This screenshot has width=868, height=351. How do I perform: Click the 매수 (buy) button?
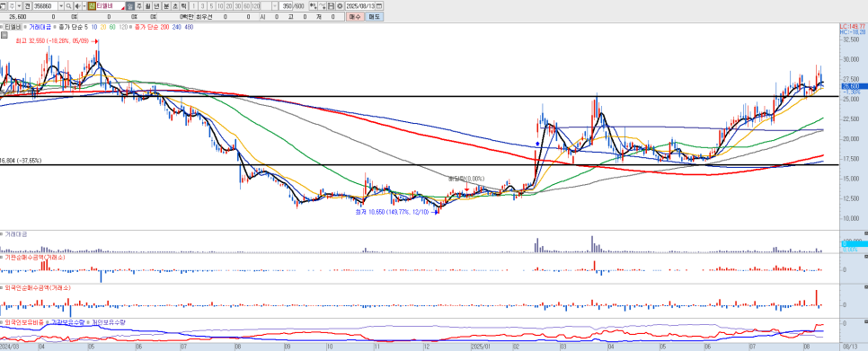coord(355,16)
